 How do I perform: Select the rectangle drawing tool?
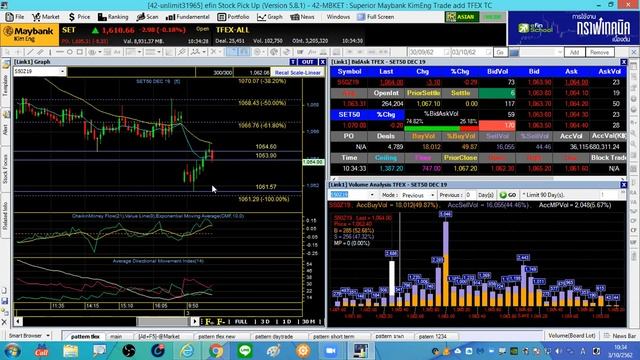[x=80, y=52]
